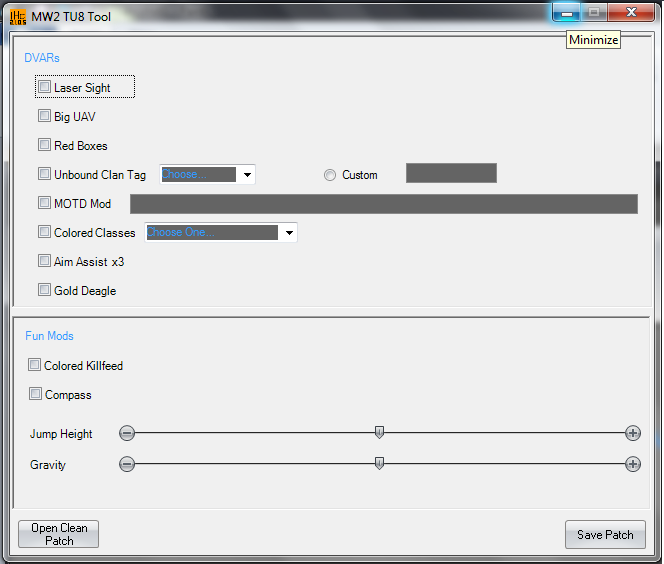Viewport: 664px width, 564px height.
Task: Enable Gold Deagle checkbox
Action: coord(44,290)
